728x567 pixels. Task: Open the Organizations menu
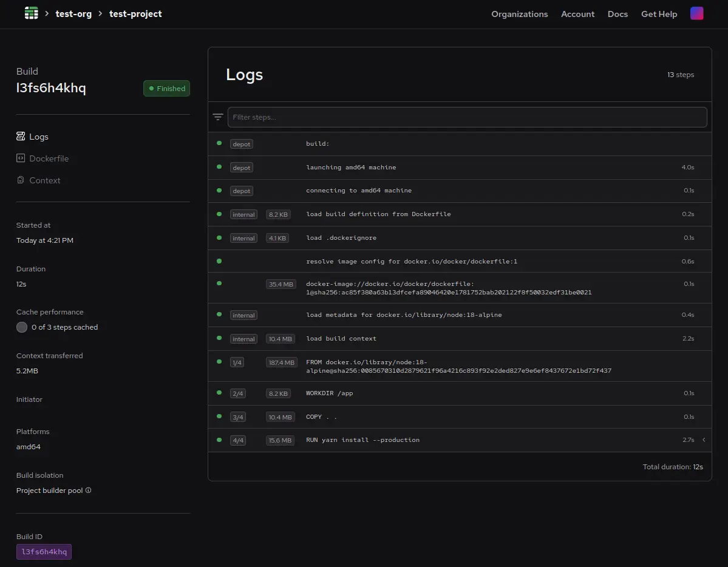point(520,14)
